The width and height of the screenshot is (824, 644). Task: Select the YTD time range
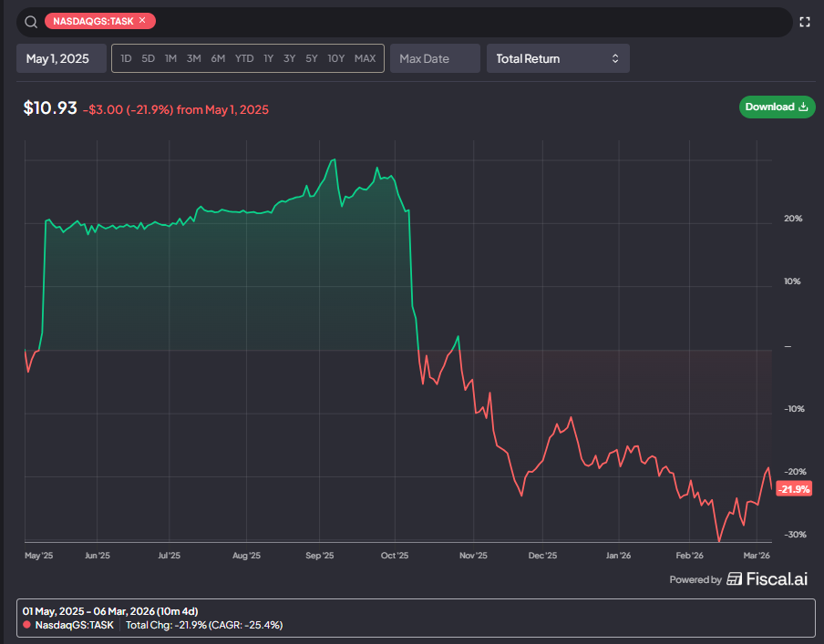coord(244,58)
